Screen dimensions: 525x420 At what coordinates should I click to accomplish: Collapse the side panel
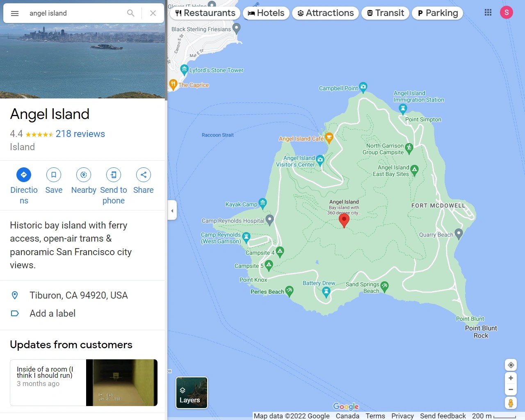click(172, 210)
